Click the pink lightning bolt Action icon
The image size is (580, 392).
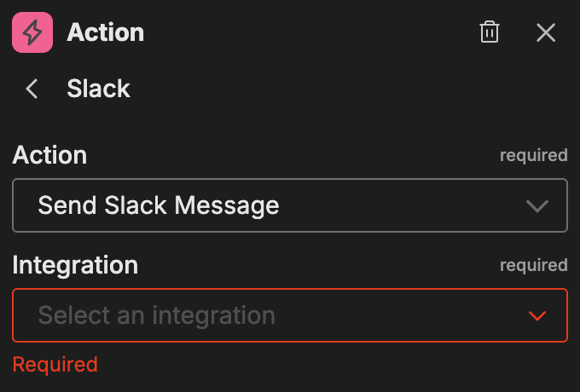pyautogui.click(x=32, y=33)
